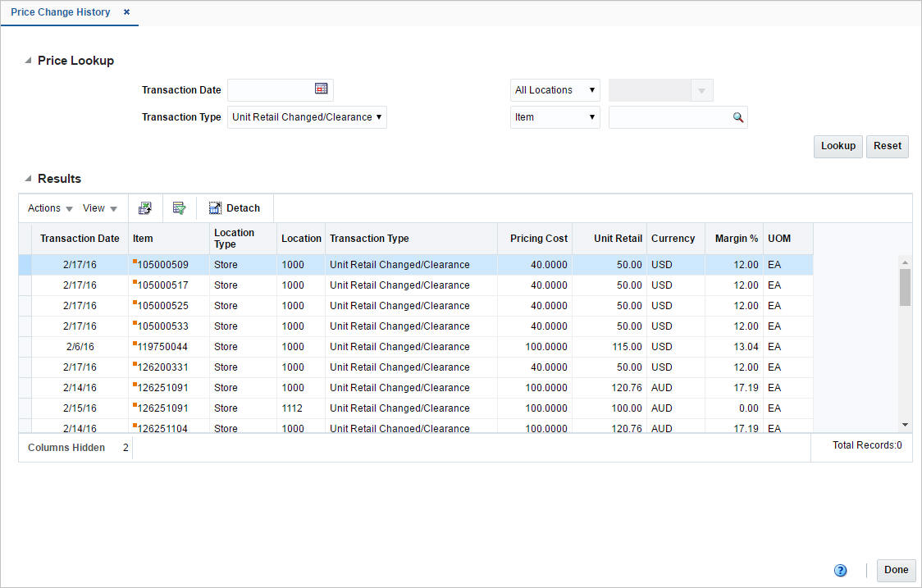Select item 105000509 cell
Screen dimensions: 922x588
[169, 265]
